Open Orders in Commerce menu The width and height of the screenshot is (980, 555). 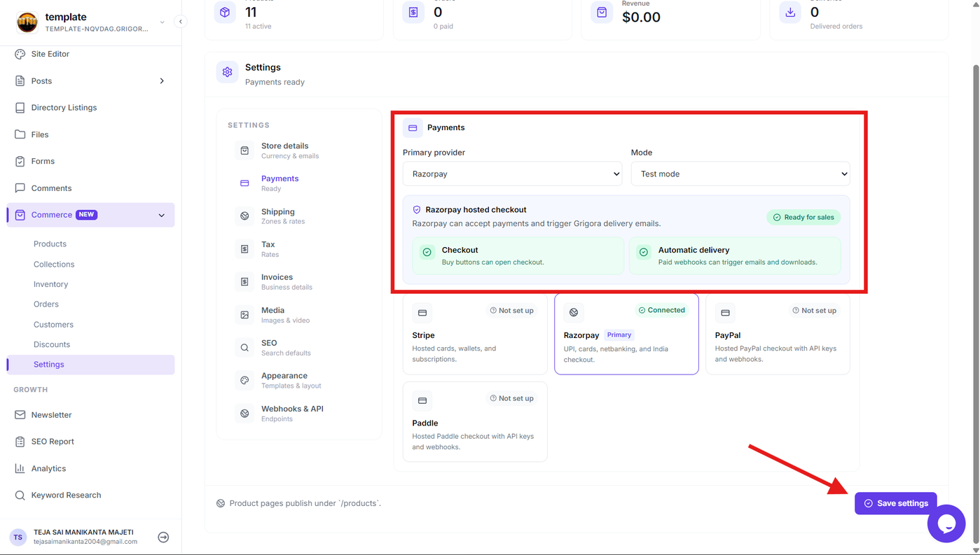click(46, 304)
